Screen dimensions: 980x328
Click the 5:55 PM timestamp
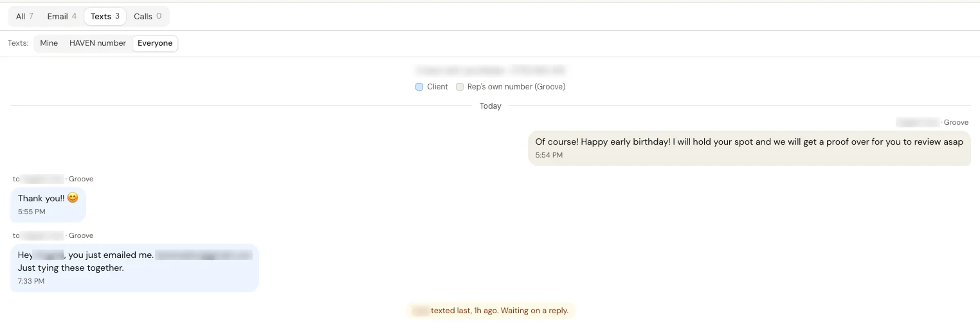click(x=32, y=212)
